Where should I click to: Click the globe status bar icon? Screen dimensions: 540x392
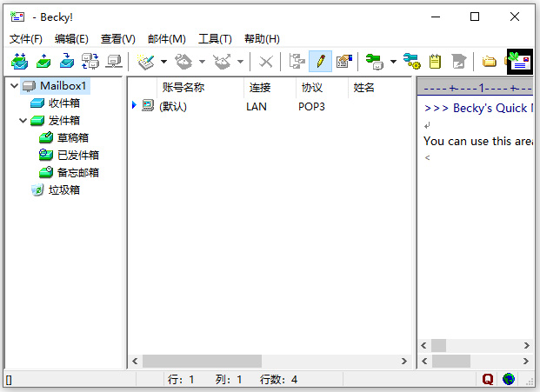[509, 379]
